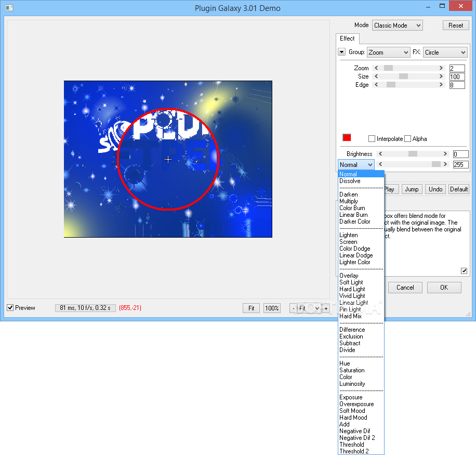Click the Brightness value field showing 0
This screenshot has width=476, height=455.
click(x=460, y=154)
